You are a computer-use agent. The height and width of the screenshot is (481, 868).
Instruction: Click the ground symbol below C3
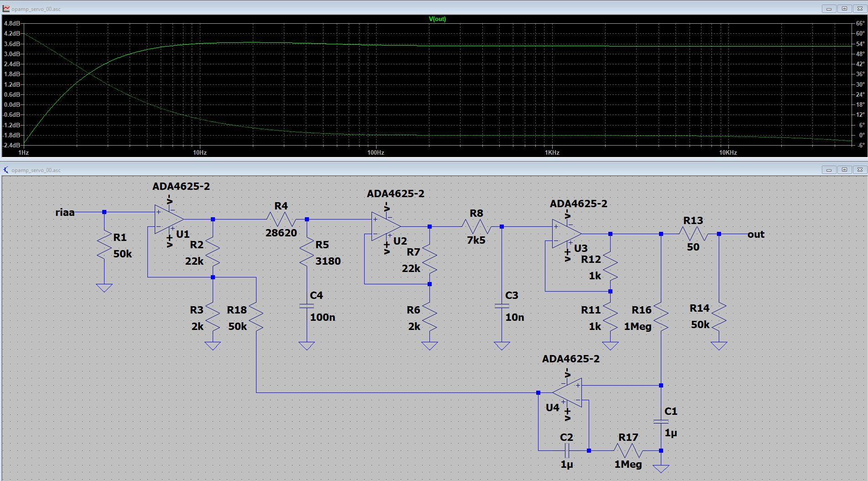pos(502,346)
